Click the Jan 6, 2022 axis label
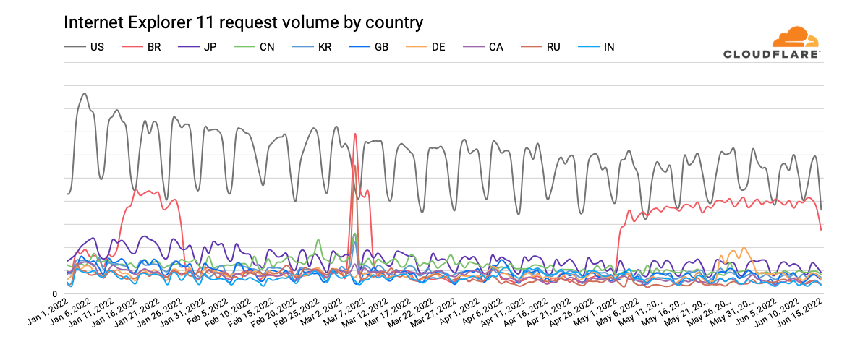This screenshot has height=347, width=868. 72,311
